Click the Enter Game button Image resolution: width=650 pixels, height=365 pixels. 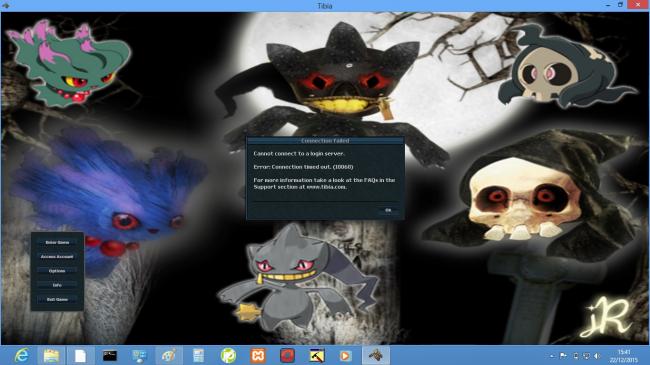57,242
